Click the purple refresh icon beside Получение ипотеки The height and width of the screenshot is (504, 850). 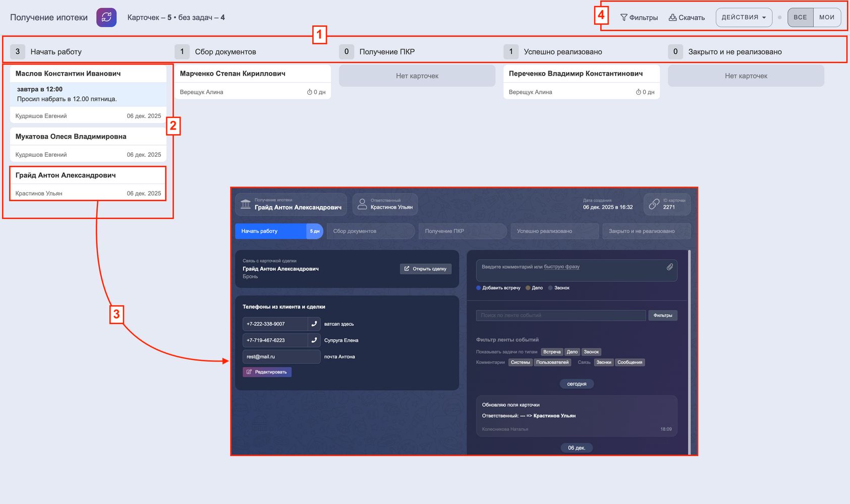(106, 17)
